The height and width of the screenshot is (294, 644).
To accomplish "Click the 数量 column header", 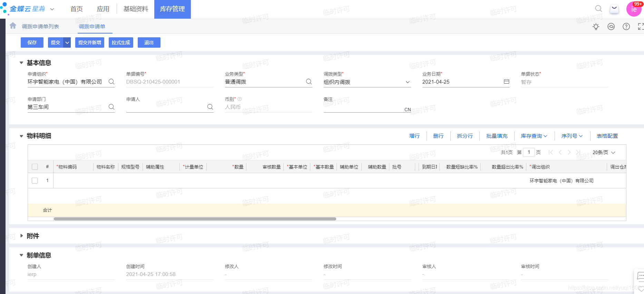I will click(x=238, y=167).
